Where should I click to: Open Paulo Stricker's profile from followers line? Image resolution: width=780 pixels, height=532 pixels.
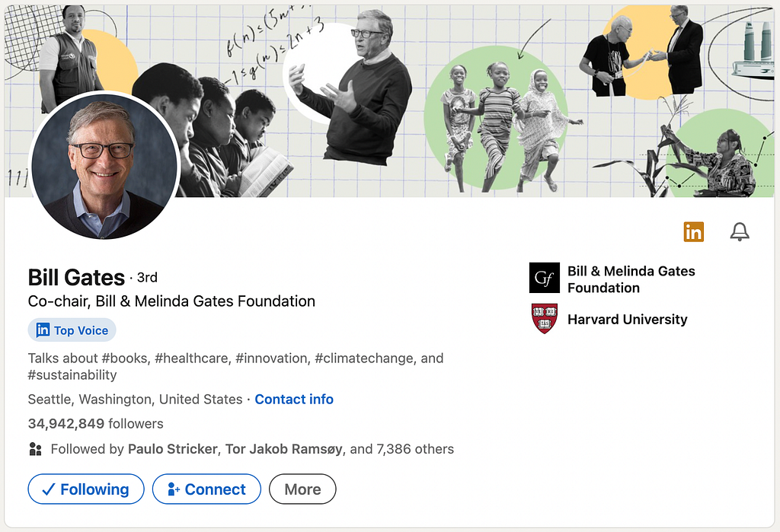click(173, 449)
